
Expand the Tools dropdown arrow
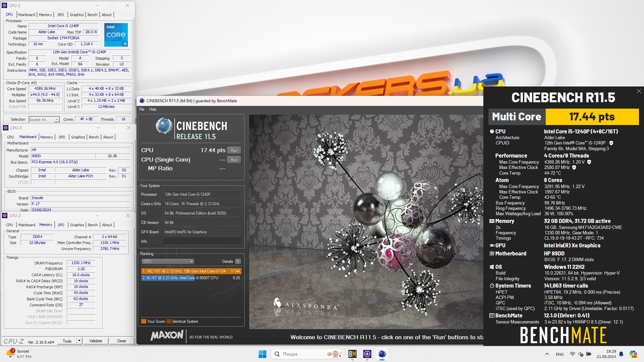79,341
